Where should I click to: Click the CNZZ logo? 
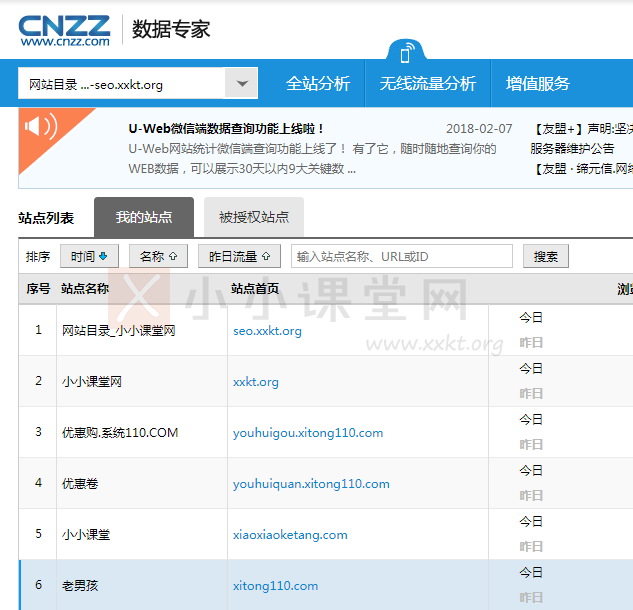click(x=64, y=31)
